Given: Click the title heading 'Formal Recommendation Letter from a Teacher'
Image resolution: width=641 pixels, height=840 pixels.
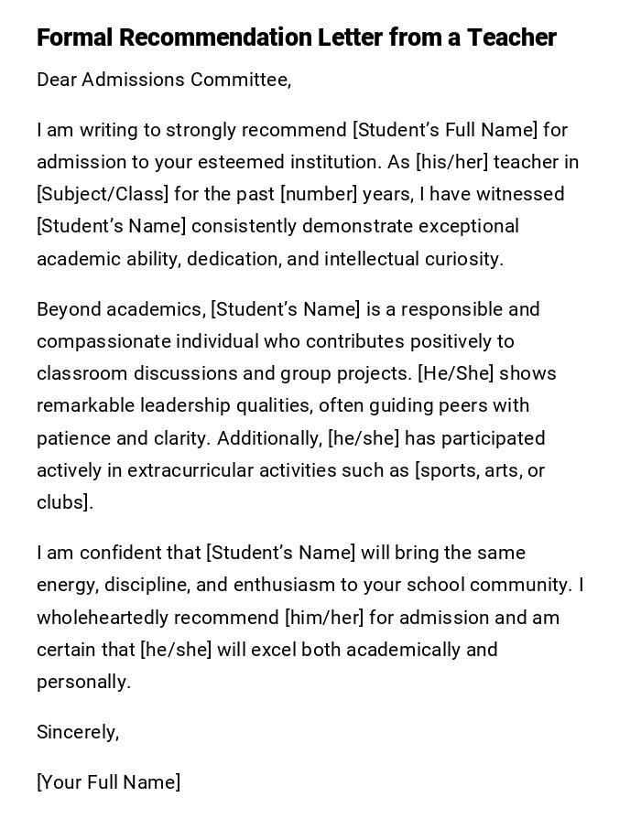Looking at the screenshot, I should (296, 38).
